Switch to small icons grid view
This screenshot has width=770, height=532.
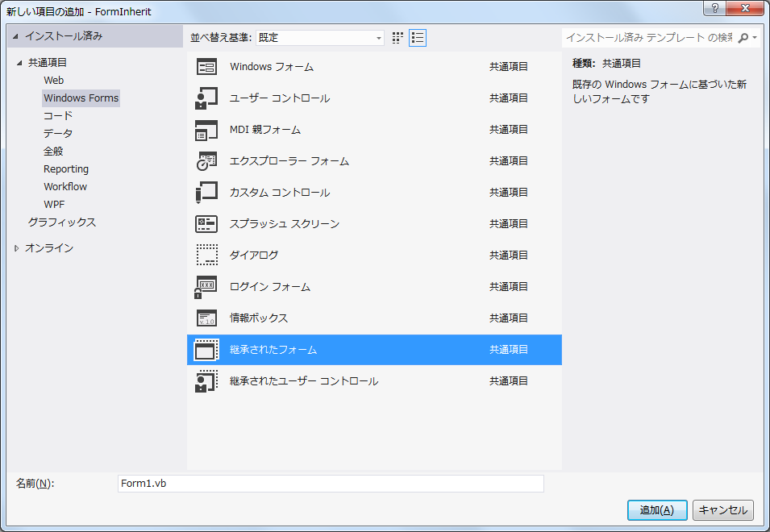[x=397, y=38]
